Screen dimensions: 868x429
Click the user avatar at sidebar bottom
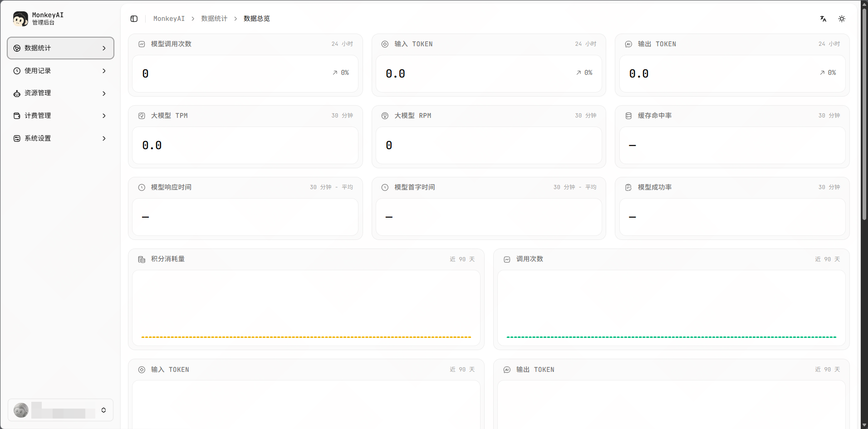(x=21, y=410)
